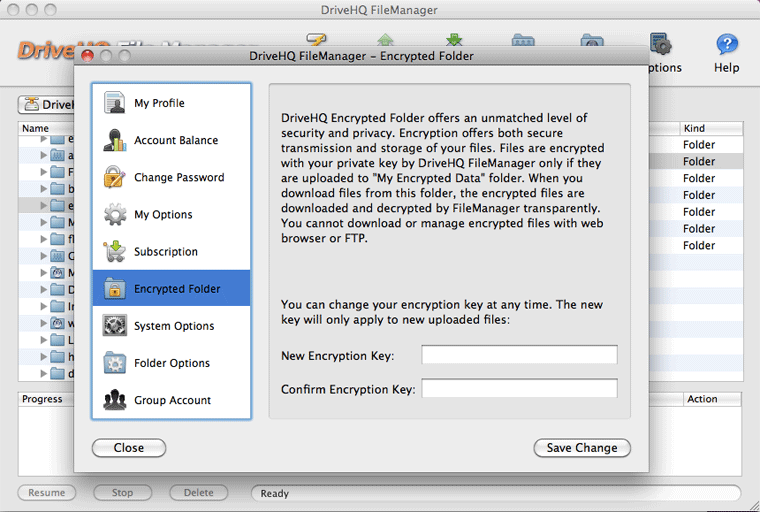Open the Change Password padlock icon
This screenshot has height=512, width=760.
pyautogui.click(x=114, y=177)
